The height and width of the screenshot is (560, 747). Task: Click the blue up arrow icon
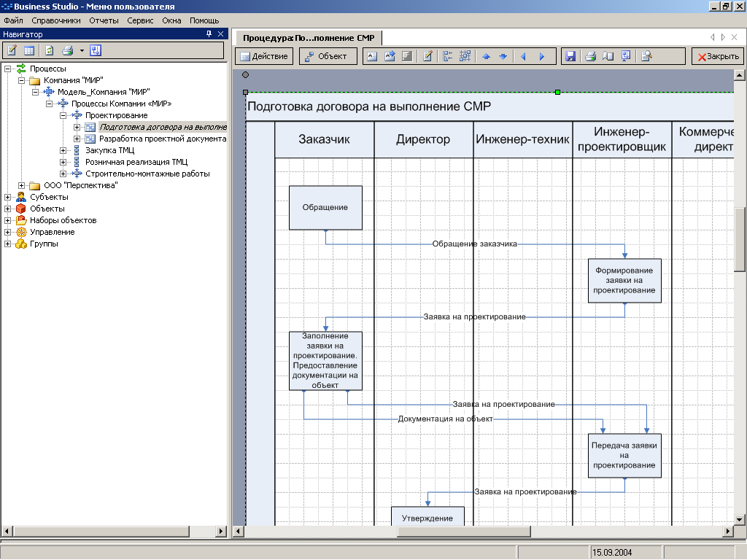click(486, 56)
